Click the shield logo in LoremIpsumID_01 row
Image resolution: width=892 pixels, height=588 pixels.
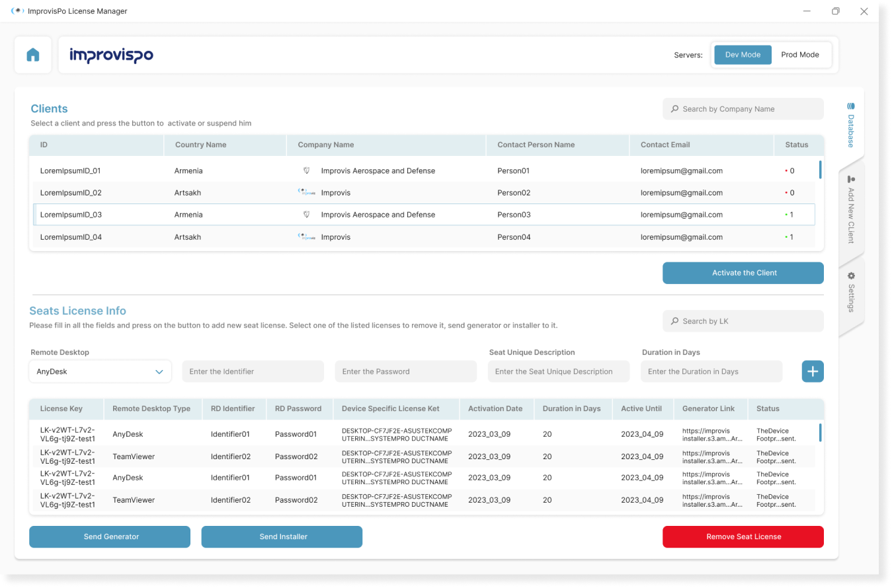click(x=307, y=170)
